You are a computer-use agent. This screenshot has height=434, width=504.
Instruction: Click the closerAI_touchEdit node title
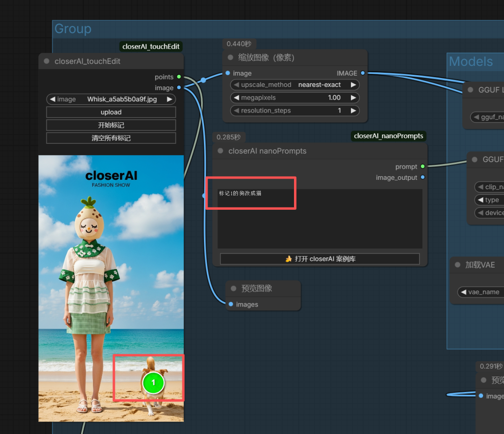(87, 61)
